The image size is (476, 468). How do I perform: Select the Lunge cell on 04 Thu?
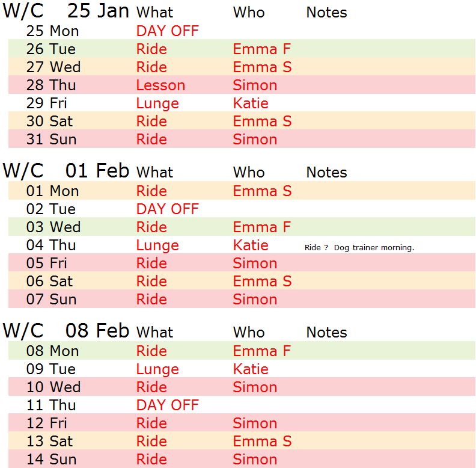tap(157, 245)
